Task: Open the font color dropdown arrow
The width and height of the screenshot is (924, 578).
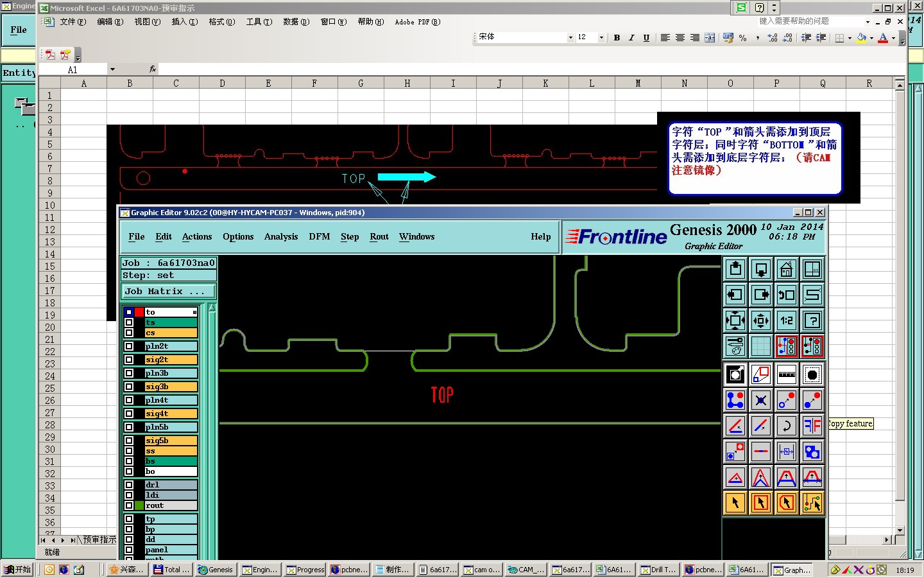Action: pos(893,38)
